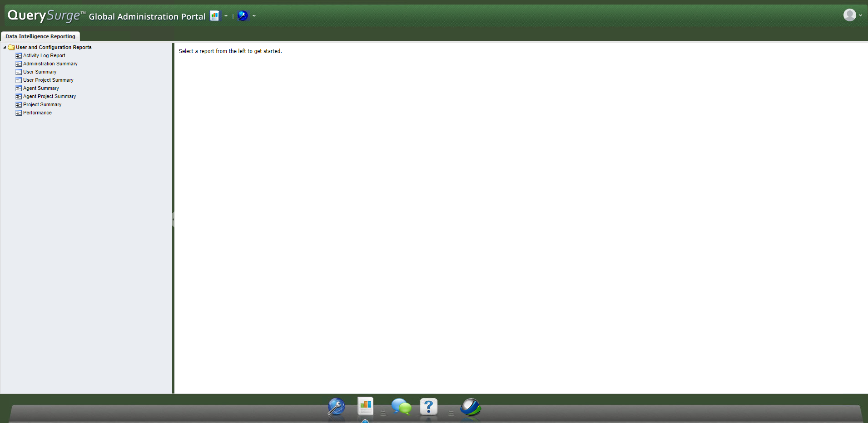The height and width of the screenshot is (423, 868).
Task: Open the user avatar menu
Action: pyautogui.click(x=850, y=15)
